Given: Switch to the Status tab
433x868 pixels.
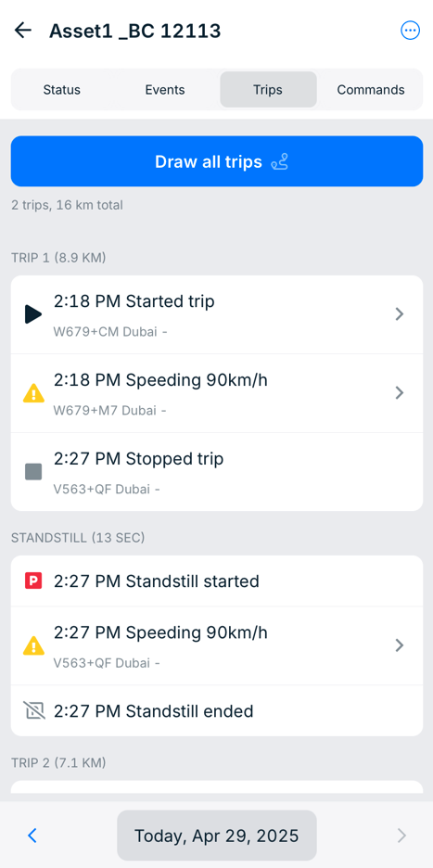Looking at the screenshot, I should click(x=62, y=90).
